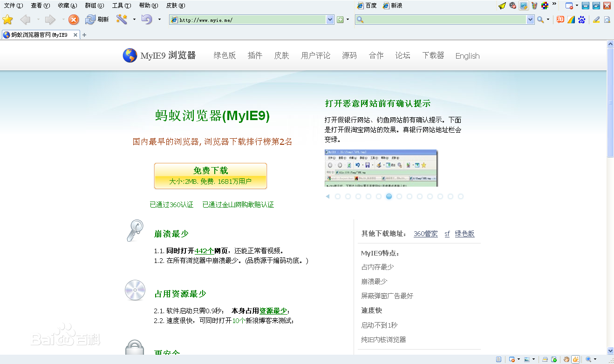614x364 pixels.
Task: Open the address bar history dropdown
Action: pos(330,20)
